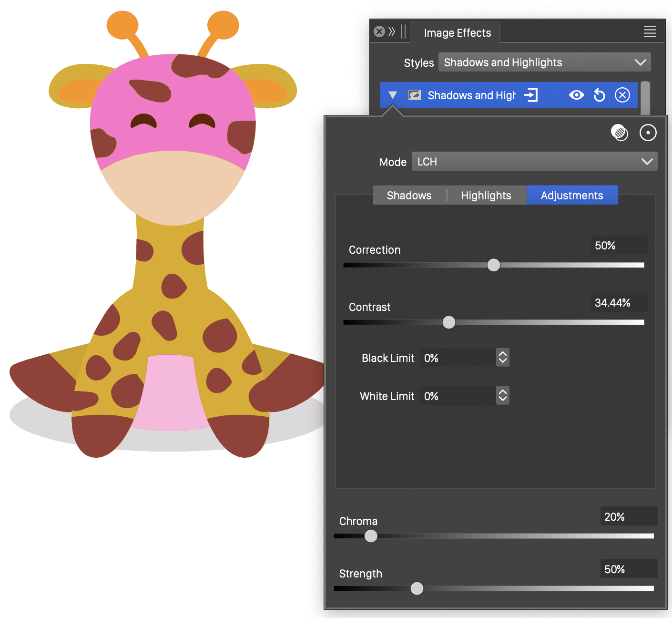Open the Mode LCH dropdown
Screen dimensions: 672x618
pos(534,162)
